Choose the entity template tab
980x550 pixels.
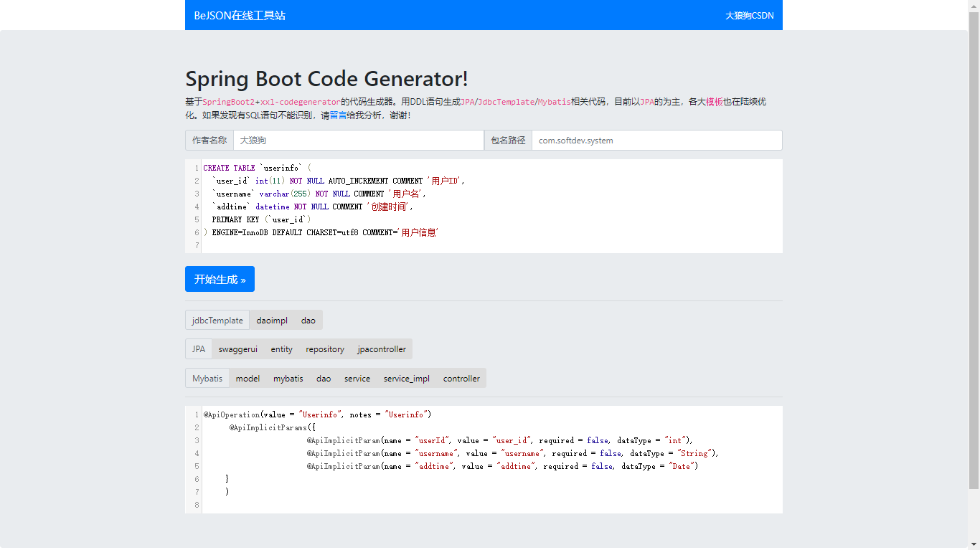[281, 349]
